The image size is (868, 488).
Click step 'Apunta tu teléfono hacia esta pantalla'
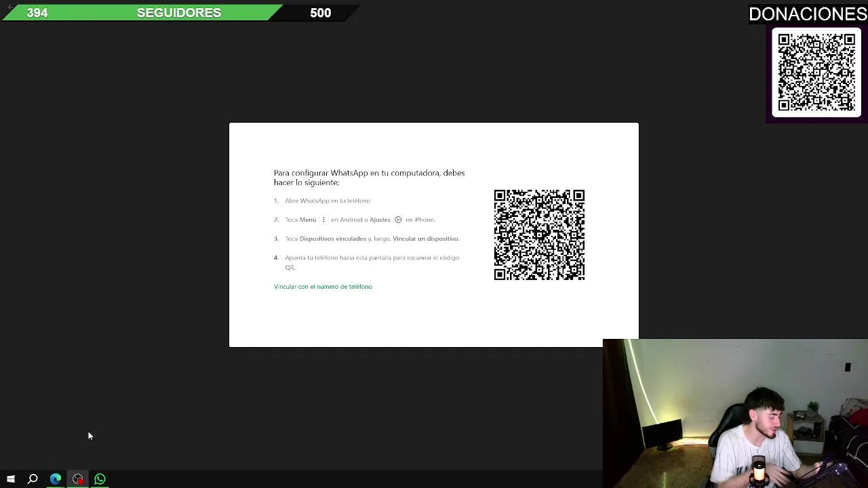pyautogui.click(x=372, y=262)
